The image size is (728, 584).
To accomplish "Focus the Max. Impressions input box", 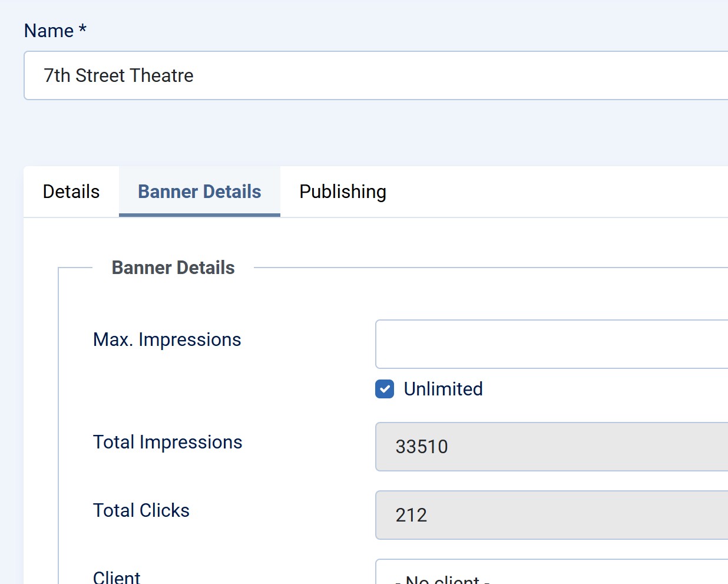I will click(x=551, y=344).
